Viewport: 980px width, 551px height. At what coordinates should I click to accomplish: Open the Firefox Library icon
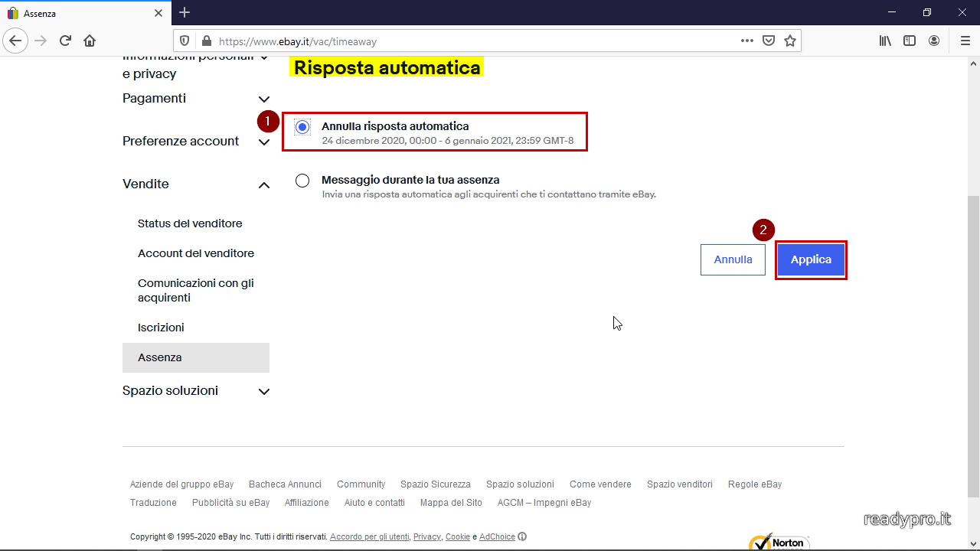coord(885,41)
